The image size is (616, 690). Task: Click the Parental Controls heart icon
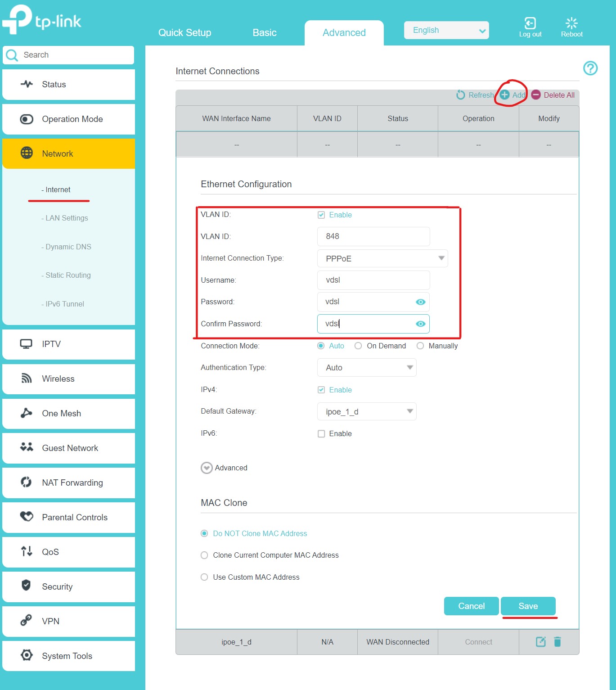click(x=26, y=517)
